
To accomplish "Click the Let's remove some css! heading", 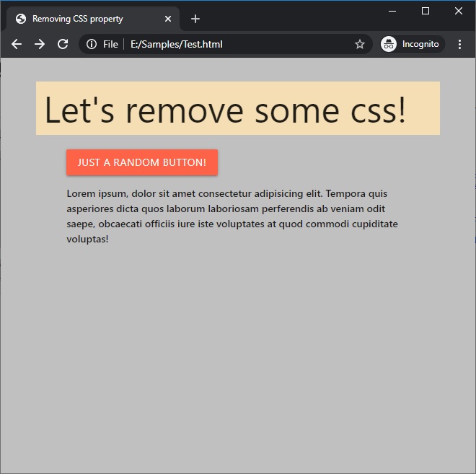I will click(226, 110).
